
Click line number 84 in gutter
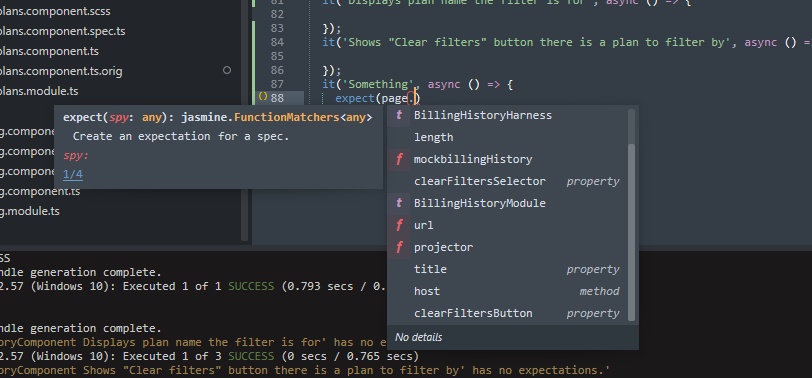pyautogui.click(x=277, y=42)
